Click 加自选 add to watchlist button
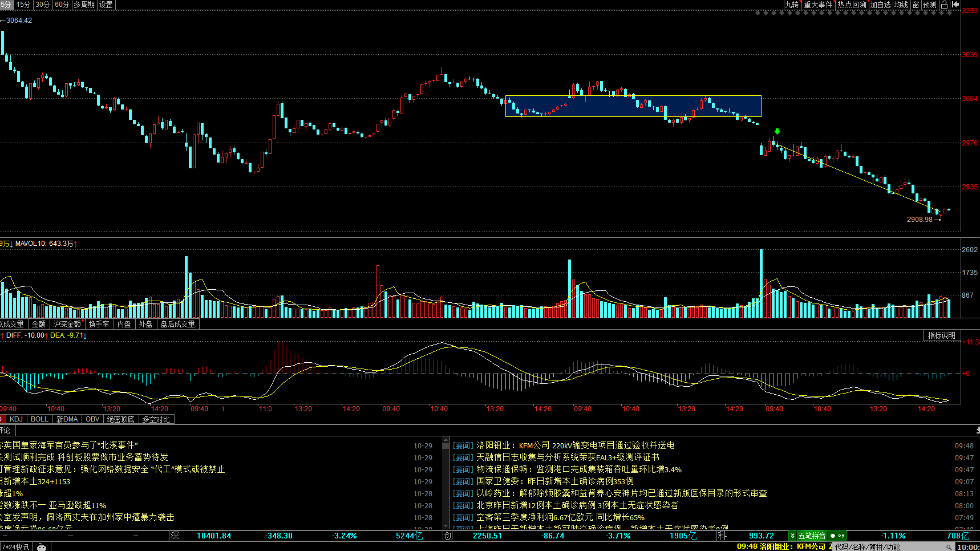 point(880,5)
